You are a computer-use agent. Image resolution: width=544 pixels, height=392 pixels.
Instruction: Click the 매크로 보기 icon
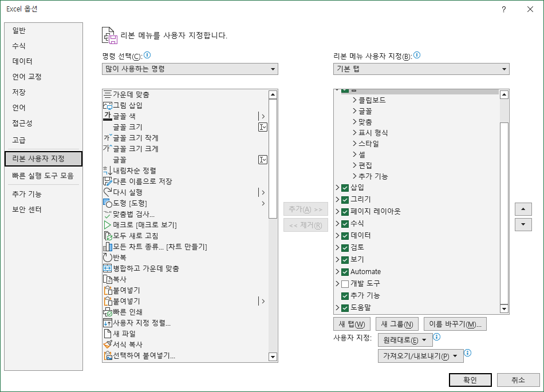tap(108, 225)
